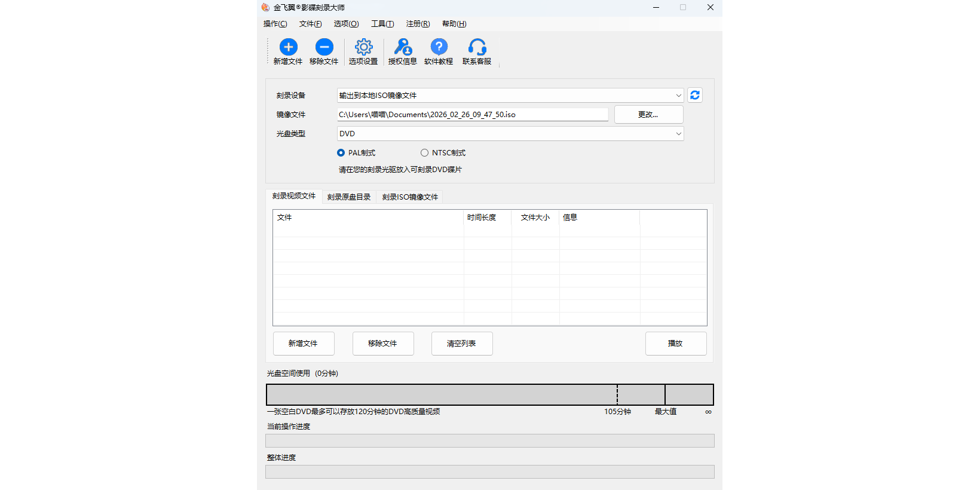Click the app logo in title bar
980x490 pixels.
click(x=265, y=8)
